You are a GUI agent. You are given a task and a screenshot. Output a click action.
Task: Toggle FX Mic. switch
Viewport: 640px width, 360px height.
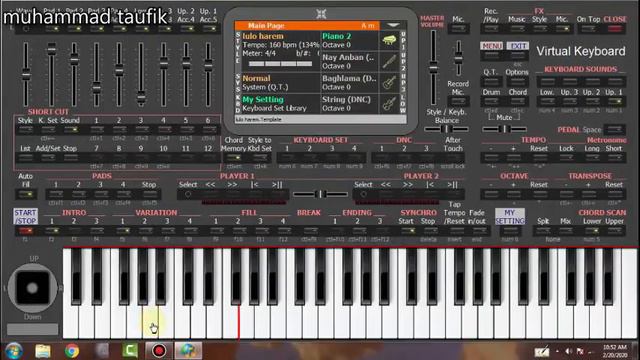point(562,29)
